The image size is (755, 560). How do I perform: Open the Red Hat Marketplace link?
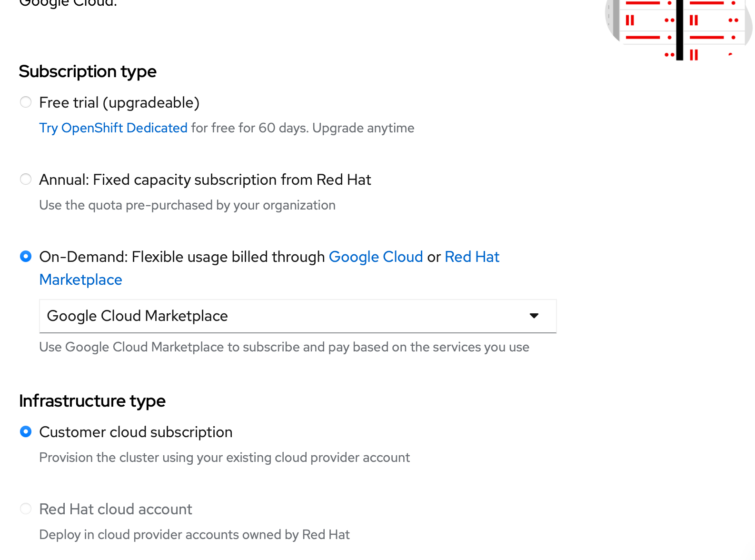click(x=472, y=257)
